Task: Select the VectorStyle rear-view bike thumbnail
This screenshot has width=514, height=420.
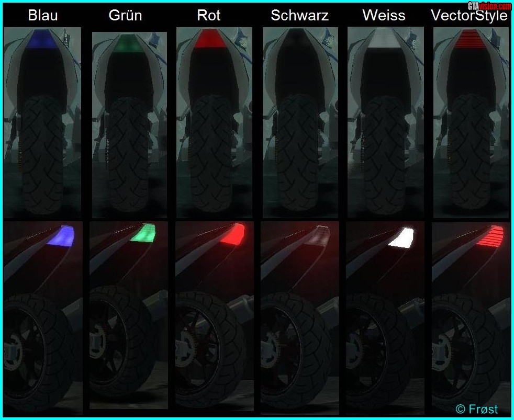Action: pyautogui.click(x=471, y=122)
